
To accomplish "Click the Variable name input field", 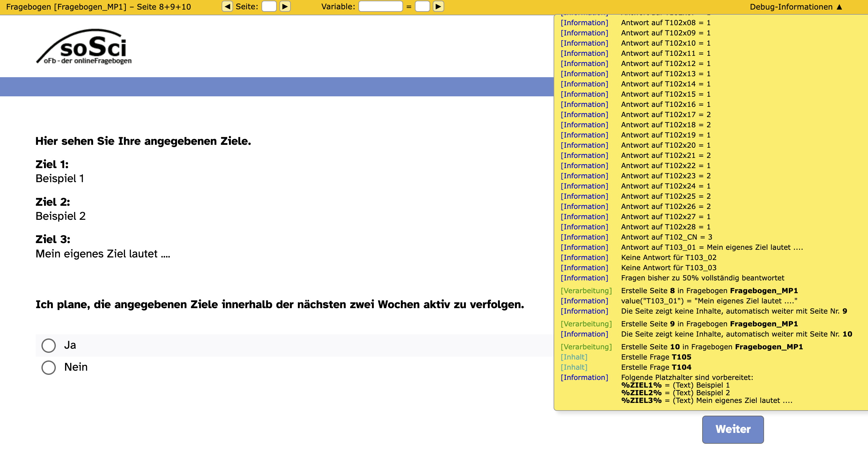I will (x=380, y=6).
